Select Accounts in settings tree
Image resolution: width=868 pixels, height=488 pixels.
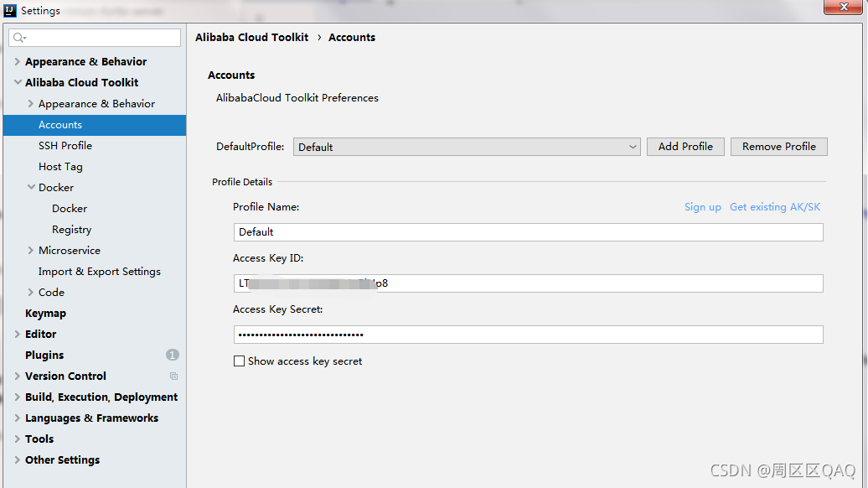pyautogui.click(x=95, y=125)
